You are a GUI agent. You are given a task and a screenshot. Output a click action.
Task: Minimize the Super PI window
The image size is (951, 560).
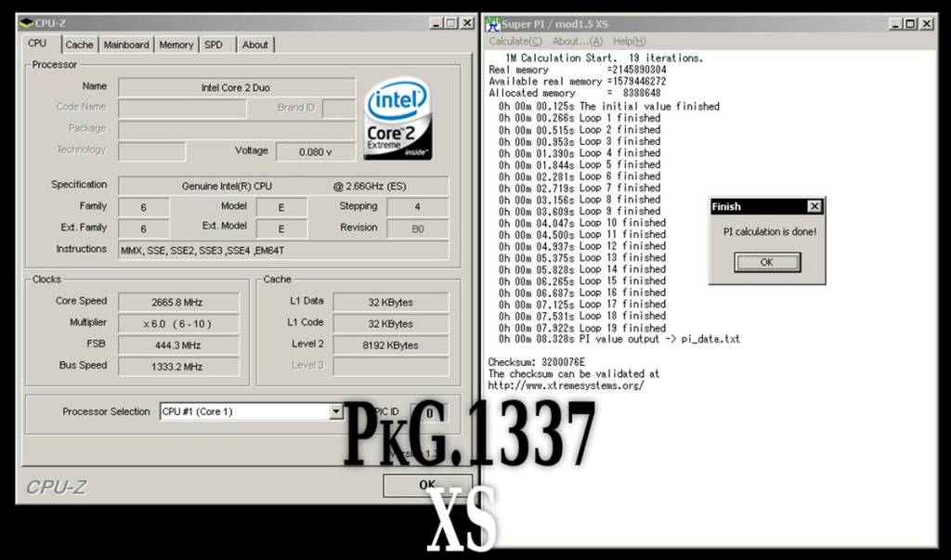(x=896, y=23)
